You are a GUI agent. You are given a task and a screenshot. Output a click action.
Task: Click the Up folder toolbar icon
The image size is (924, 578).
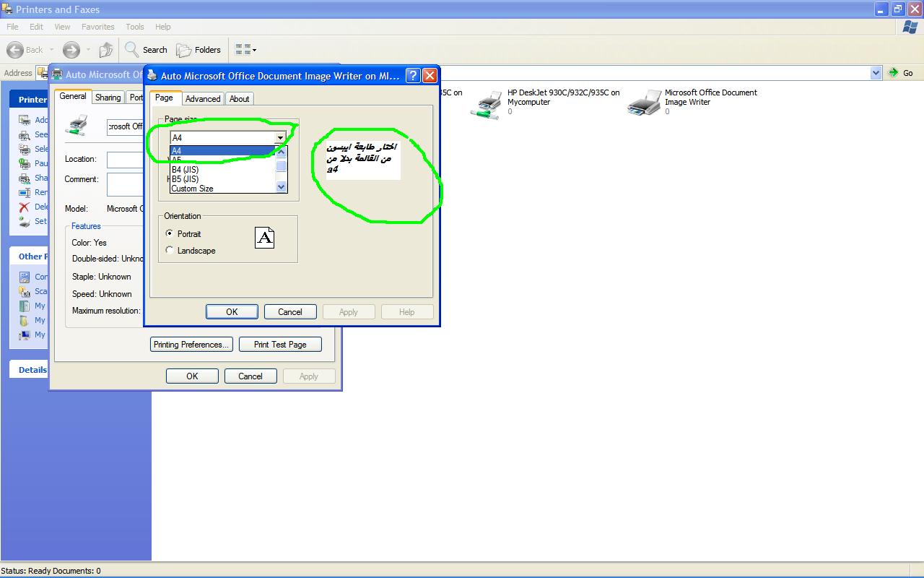point(106,50)
